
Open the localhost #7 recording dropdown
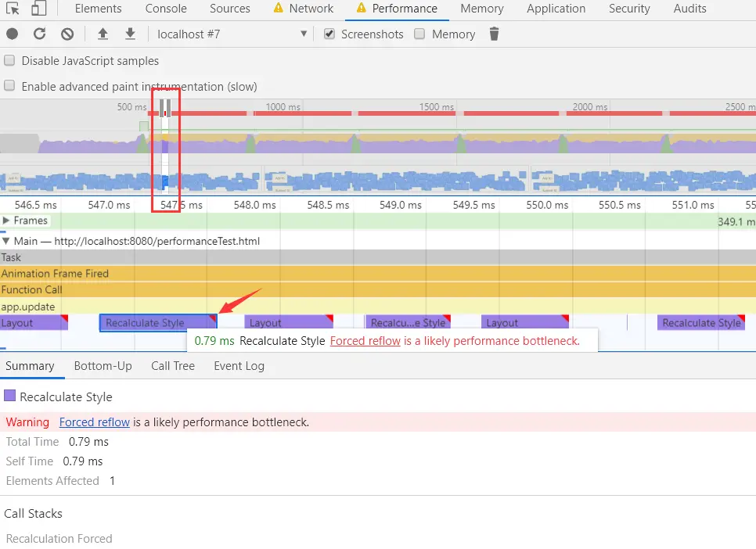point(232,34)
